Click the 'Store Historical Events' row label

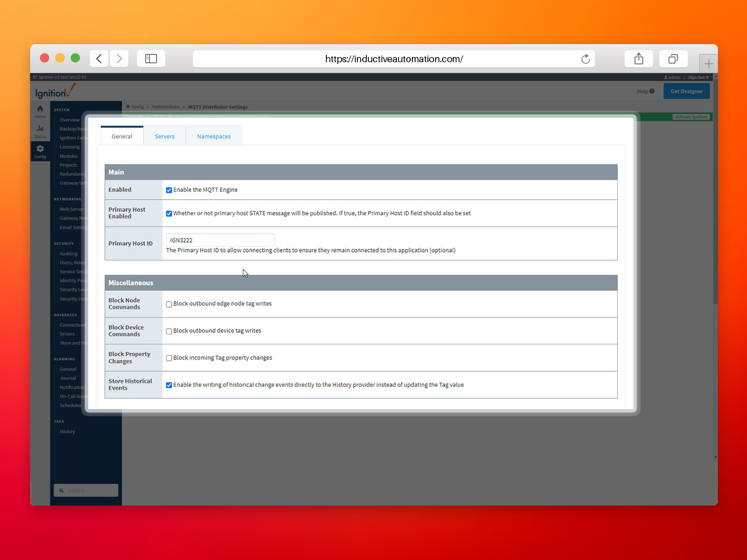point(130,384)
